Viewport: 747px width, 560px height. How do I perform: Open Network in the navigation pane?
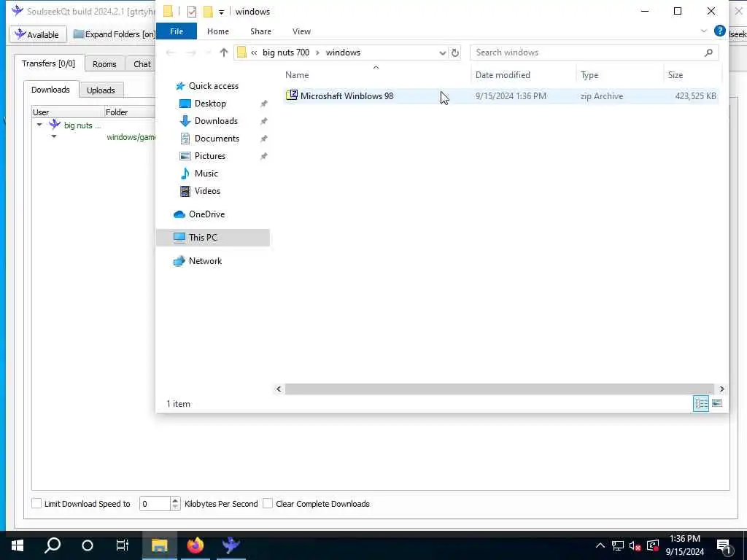coord(205,261)
